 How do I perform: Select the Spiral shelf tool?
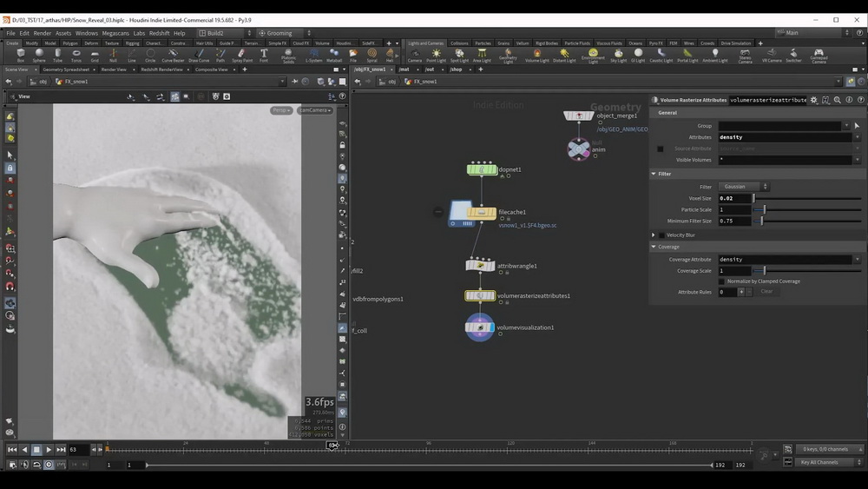click(x=372, y=55)
